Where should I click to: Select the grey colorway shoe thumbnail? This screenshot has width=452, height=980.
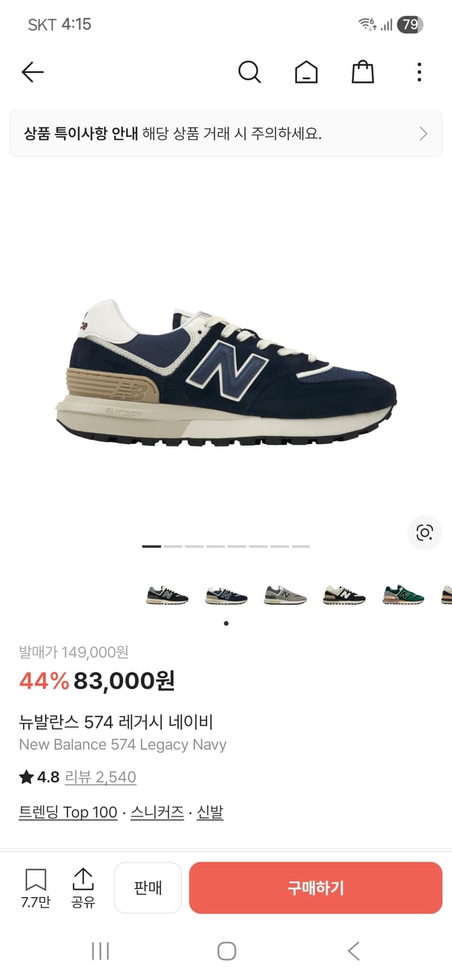[285, 595]
